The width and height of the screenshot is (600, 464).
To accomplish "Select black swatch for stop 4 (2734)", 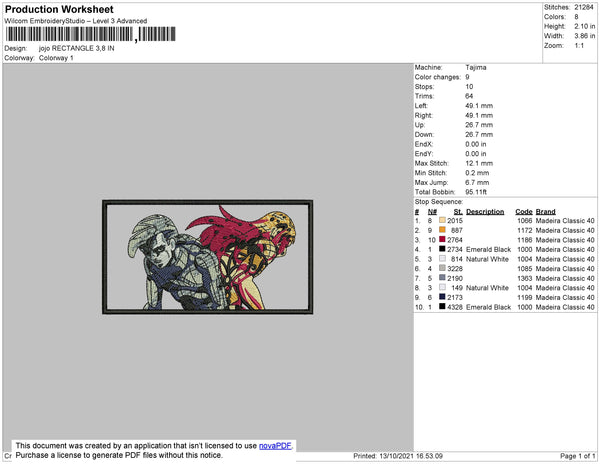I will click(x=442, y=249).
